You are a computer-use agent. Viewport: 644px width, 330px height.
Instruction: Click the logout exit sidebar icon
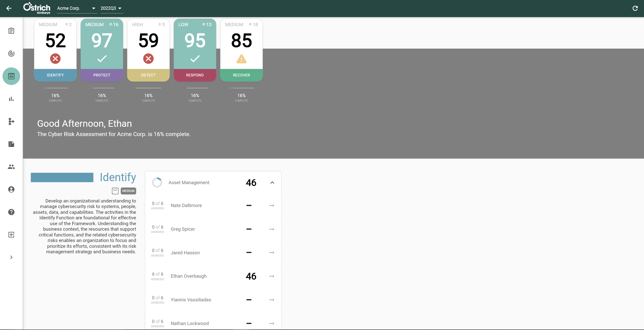coord(11,235)
